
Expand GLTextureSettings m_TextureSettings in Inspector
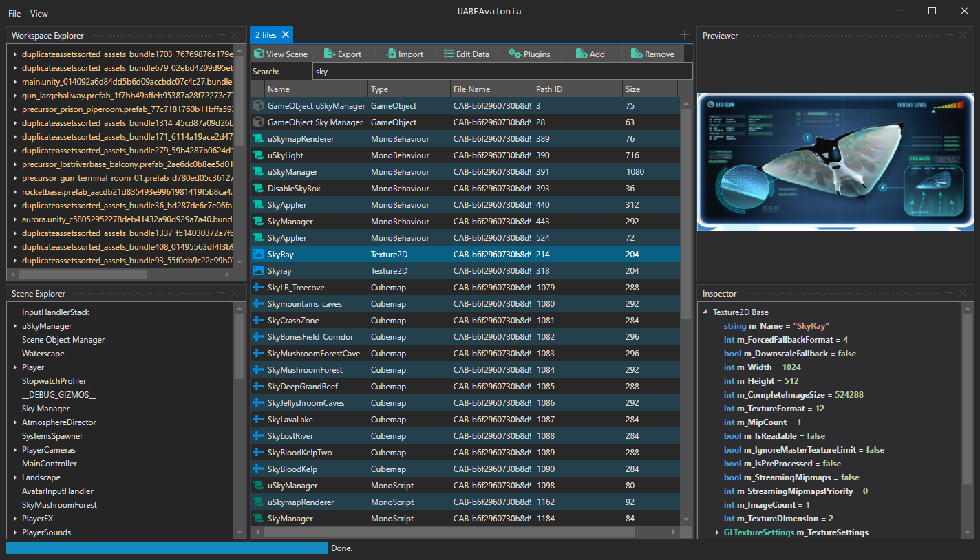pyautogui.click(x=716, y=532)
